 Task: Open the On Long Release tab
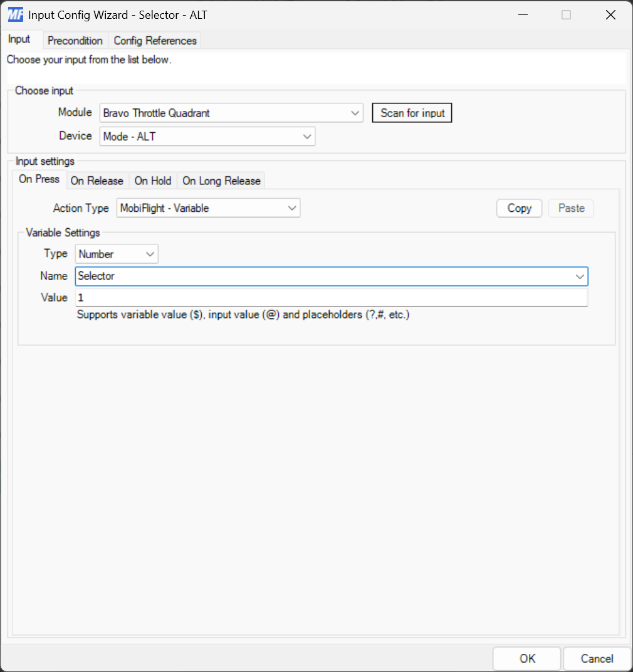pyautogui.click(x=222, y=181)
